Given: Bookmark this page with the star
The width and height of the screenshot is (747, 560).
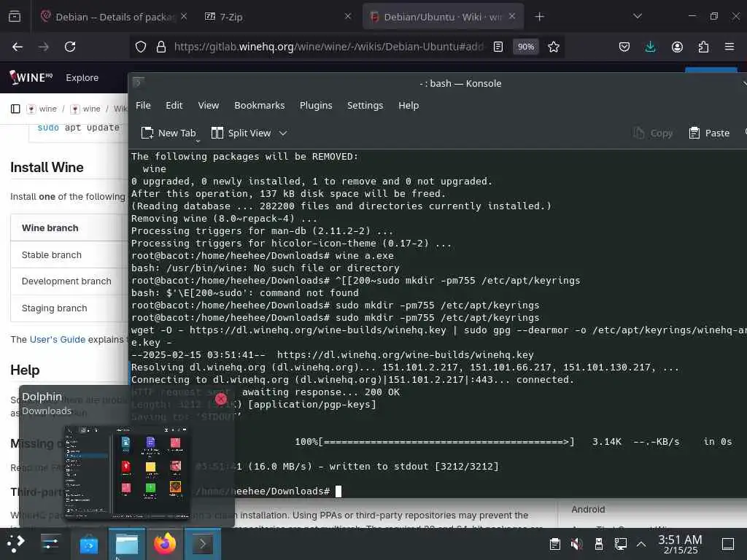Looking at the screenshot, I should 554,47.
